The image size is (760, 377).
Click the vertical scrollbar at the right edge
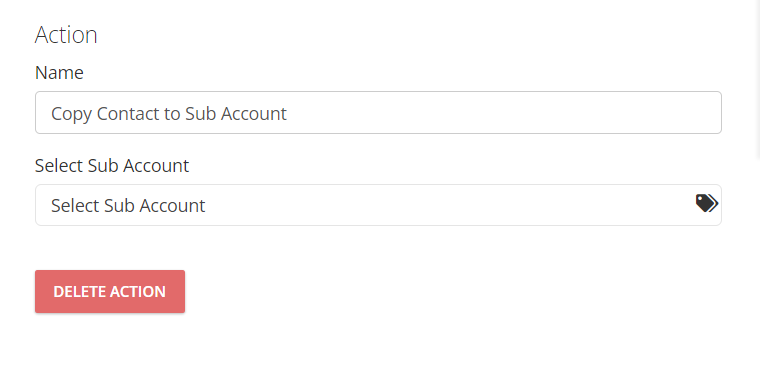tap(758, 78)
